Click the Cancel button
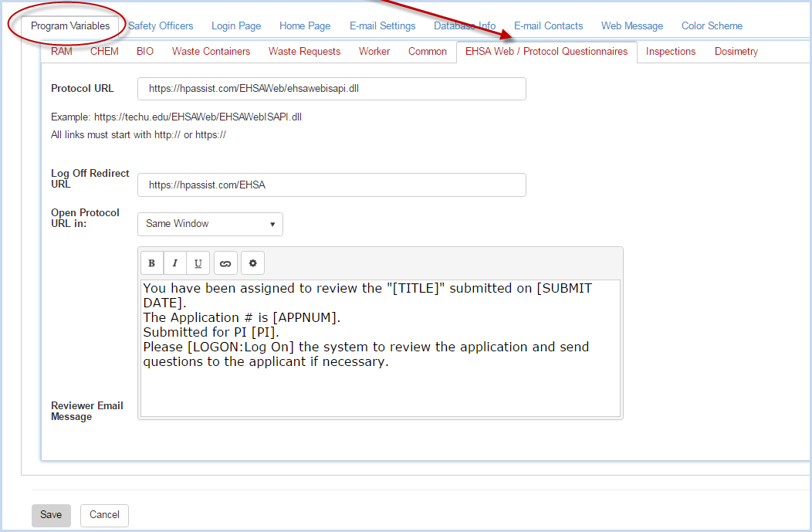The height and width of the screenshot is (532, 812). 105,516
